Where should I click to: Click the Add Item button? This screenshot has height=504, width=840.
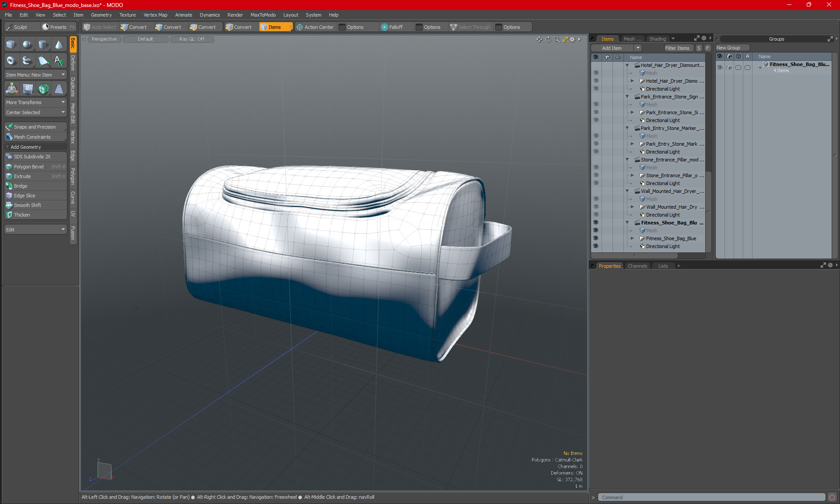coord(612,48)
